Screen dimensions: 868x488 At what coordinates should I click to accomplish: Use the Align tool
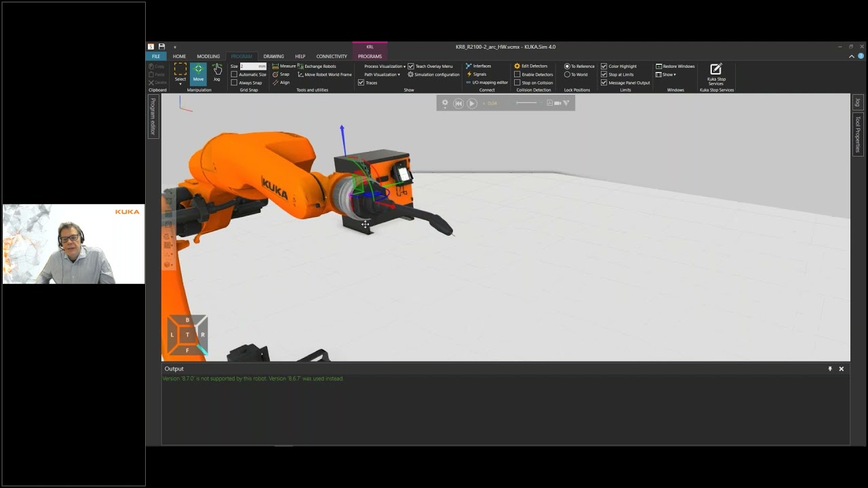click(x=281, y=83)
